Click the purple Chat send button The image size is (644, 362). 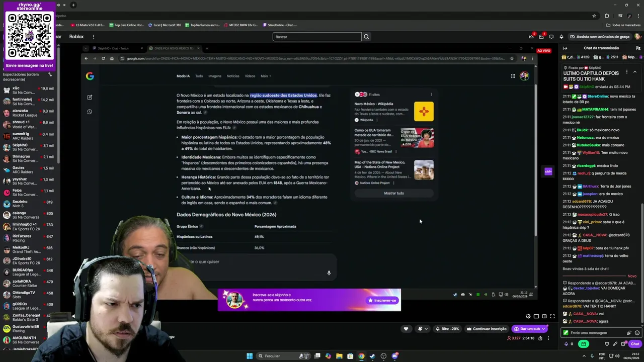[x=635, y=344]
